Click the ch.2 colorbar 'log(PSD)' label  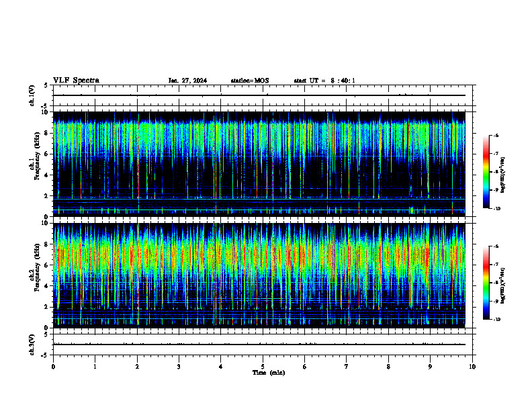click(x=503, y=286)
